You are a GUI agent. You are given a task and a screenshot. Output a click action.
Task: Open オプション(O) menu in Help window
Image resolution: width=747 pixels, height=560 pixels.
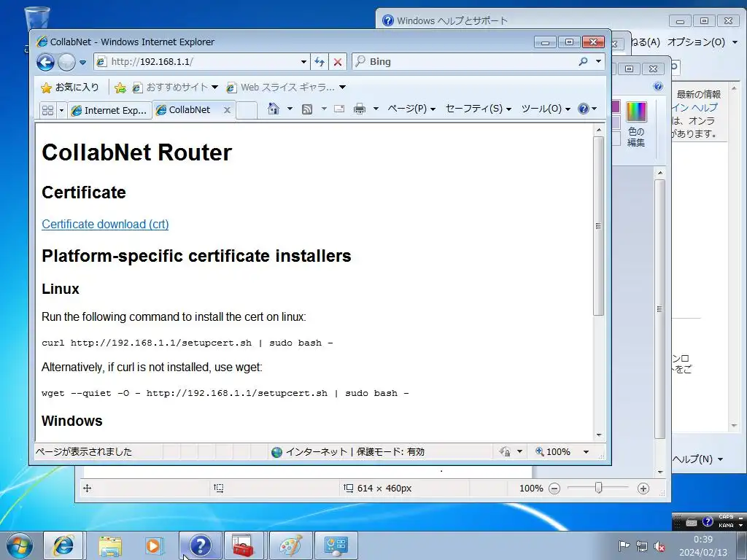703,42
